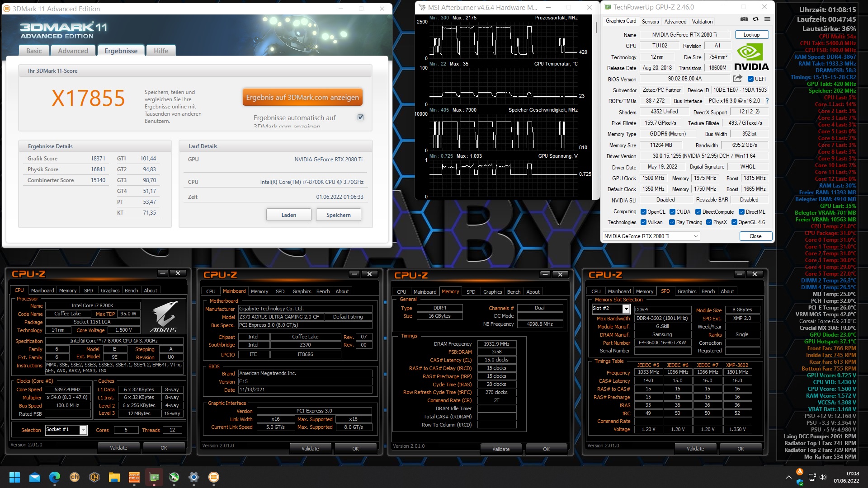Image resolution: width=868 pixels, height=488 pixels.
Task: Open the orange 3DMark taskbar icon
Action: point(214,477)
